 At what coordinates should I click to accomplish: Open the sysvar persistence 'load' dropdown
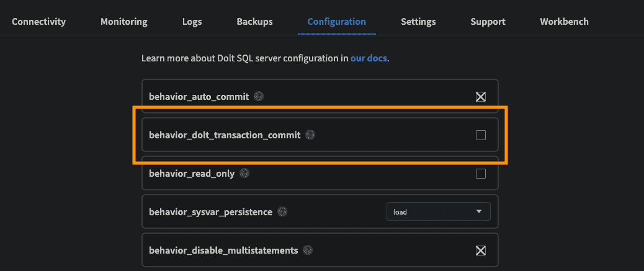(x=438, y=211)
